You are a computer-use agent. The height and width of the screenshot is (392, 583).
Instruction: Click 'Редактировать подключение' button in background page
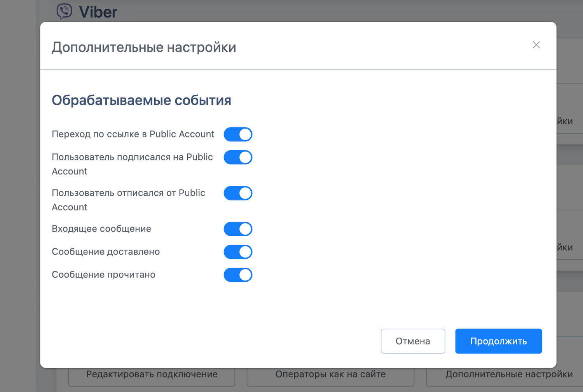tap(152, 376)
